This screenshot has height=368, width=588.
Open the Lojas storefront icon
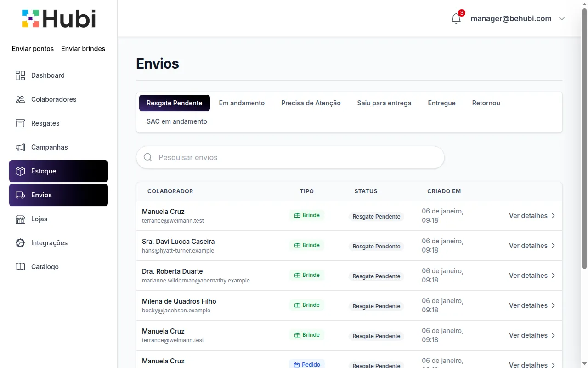tap(20, 218)
